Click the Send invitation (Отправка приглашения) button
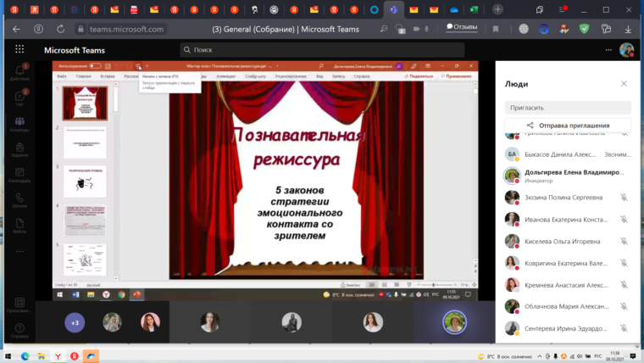644x363 pixels. (568, 126)
